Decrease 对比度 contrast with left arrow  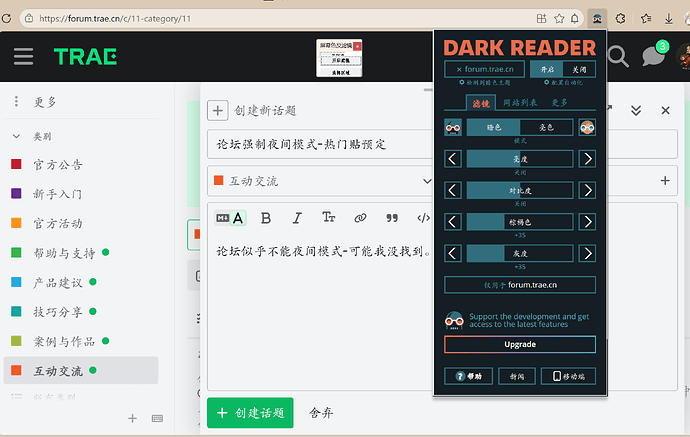[x=453, y=191]
